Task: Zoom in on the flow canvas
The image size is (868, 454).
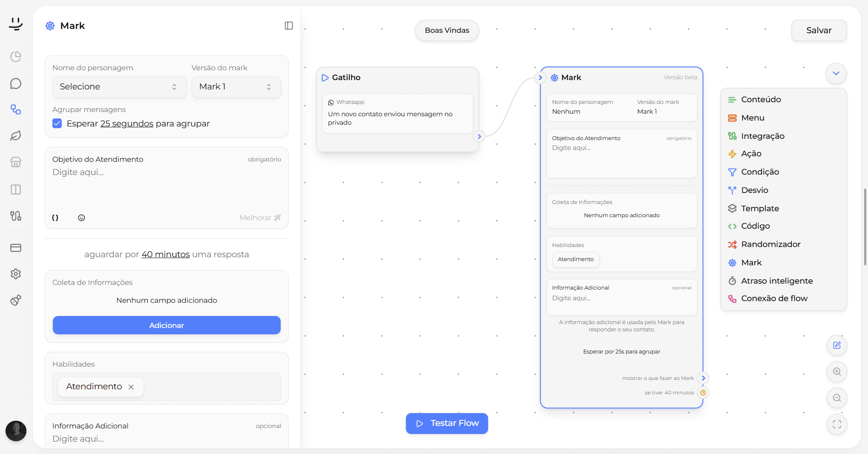Action: 837,372
